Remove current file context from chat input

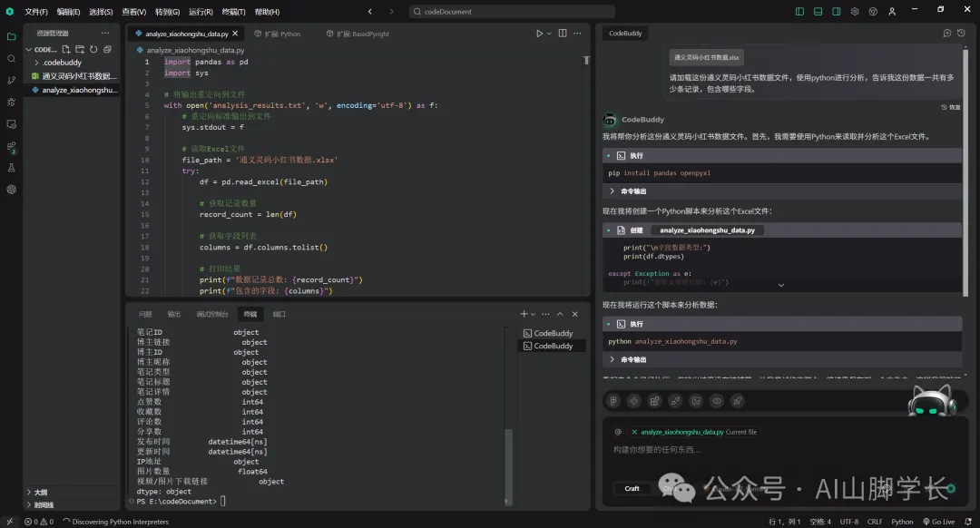[634, 432]
